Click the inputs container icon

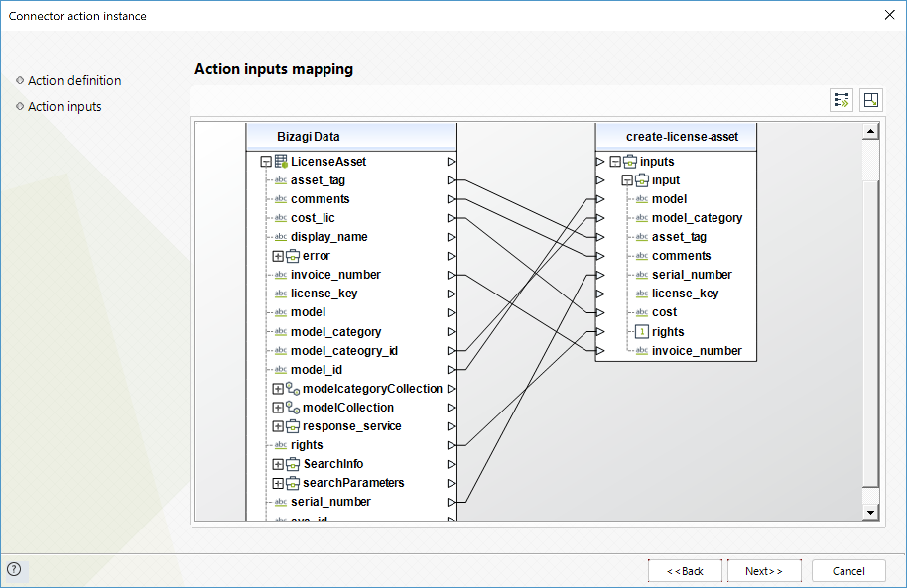click(x=630, y=161)
